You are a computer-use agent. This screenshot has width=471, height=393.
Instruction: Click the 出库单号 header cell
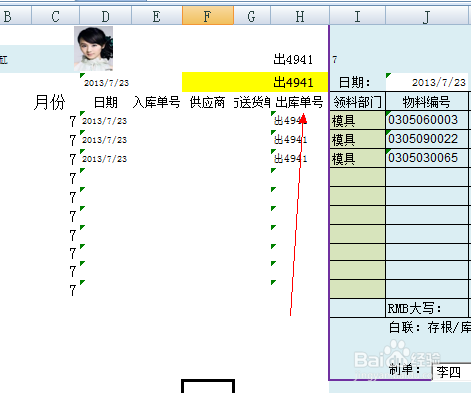[x=299, y=102]
